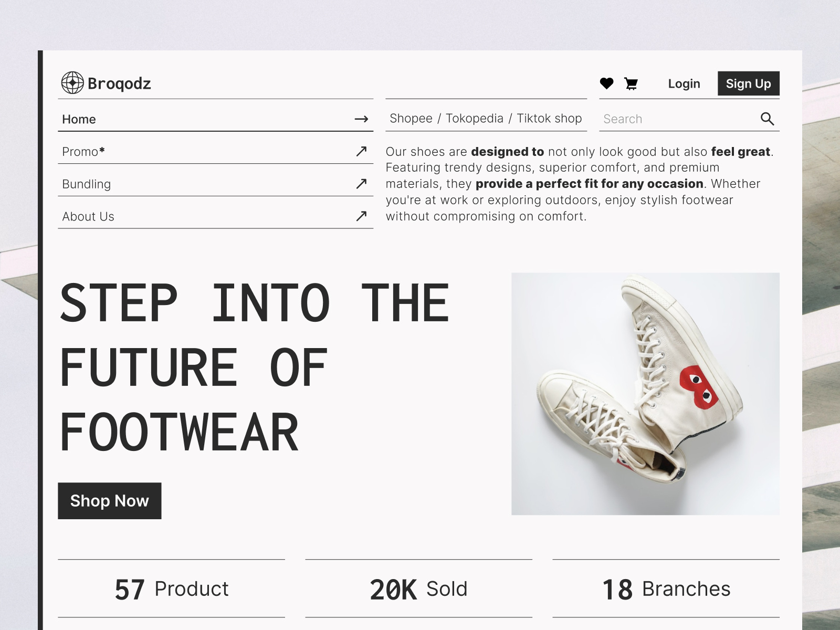
Task: Click the Sign Up button
Action: (748, 83)
